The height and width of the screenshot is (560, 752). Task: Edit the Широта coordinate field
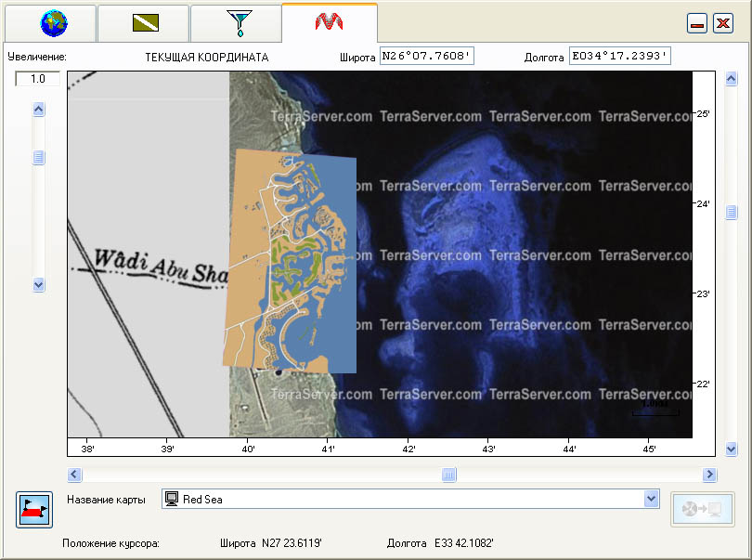click(426, 56)
